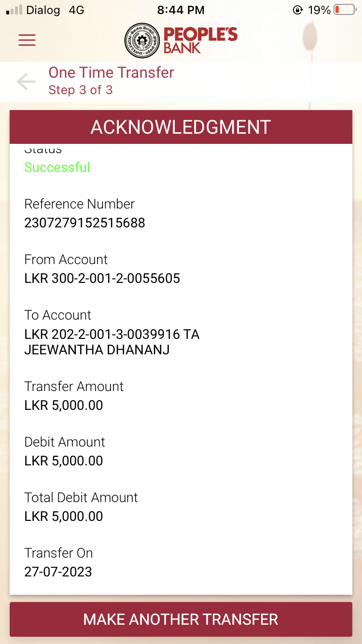Image resolution: width=362 pixels, height=644 pixels.
Task: Select the reference number 2307279152515688
Action: (84, 223)
